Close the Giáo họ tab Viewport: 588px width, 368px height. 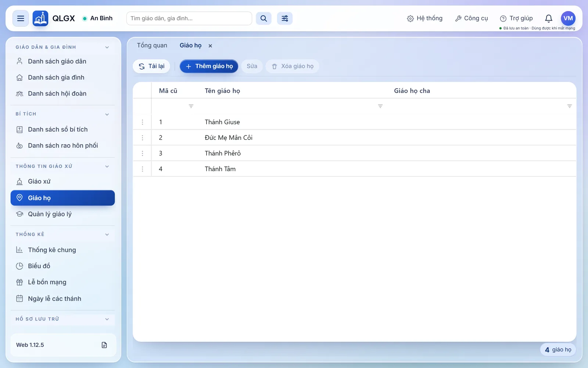[x=210, y=46]
